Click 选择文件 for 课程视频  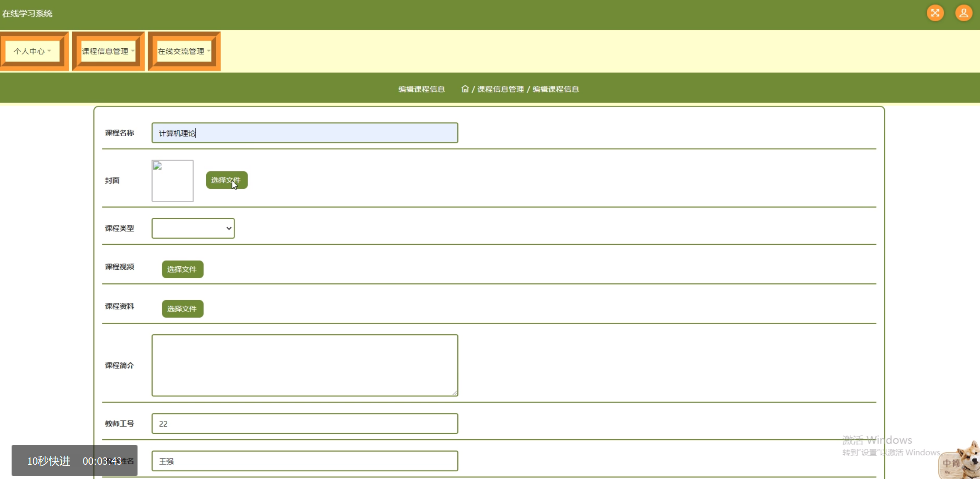(182, 269)
